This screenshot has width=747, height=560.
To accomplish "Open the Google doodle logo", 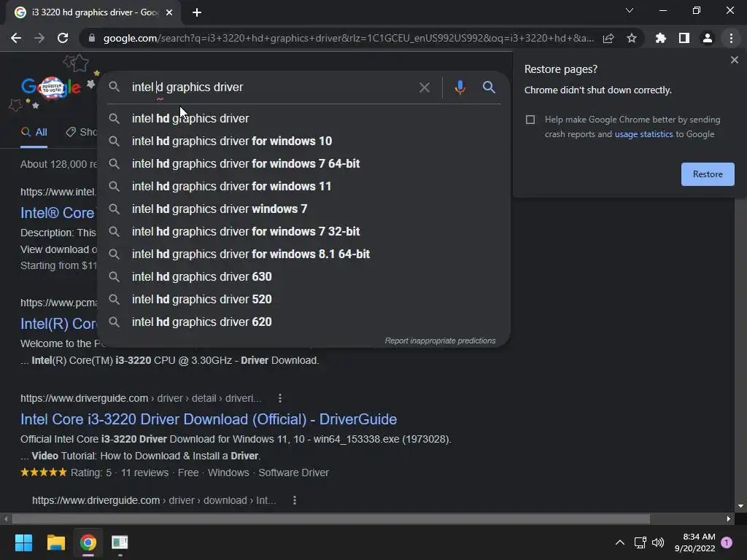I will click(52, 87).
